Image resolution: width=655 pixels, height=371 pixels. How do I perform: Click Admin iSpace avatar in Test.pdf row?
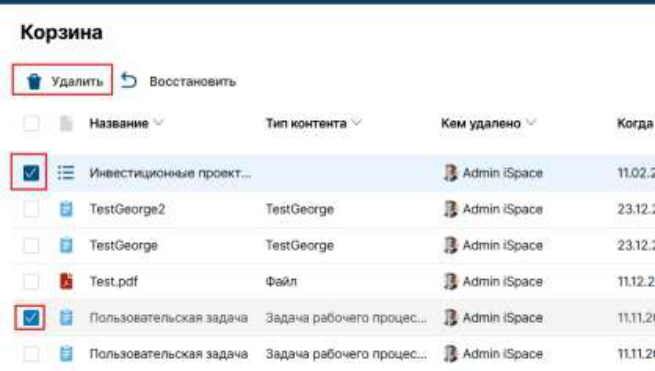click(450, 281)
